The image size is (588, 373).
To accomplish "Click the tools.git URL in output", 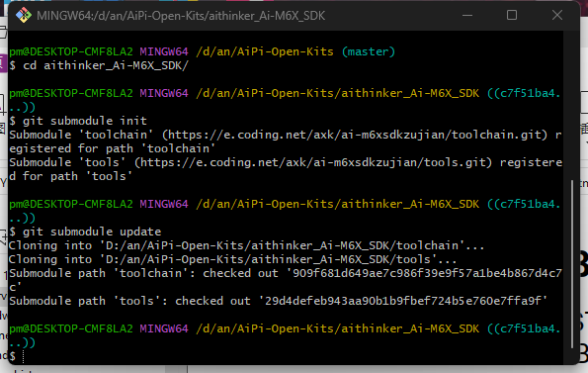I will pos(313,162).
